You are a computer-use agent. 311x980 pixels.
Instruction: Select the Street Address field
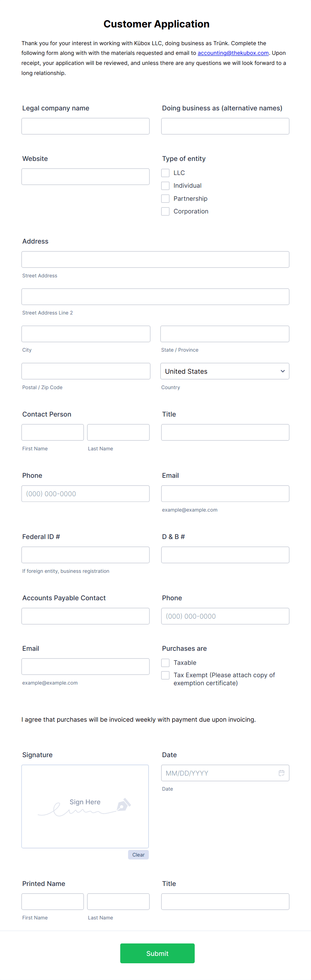(x=155, y=259)
